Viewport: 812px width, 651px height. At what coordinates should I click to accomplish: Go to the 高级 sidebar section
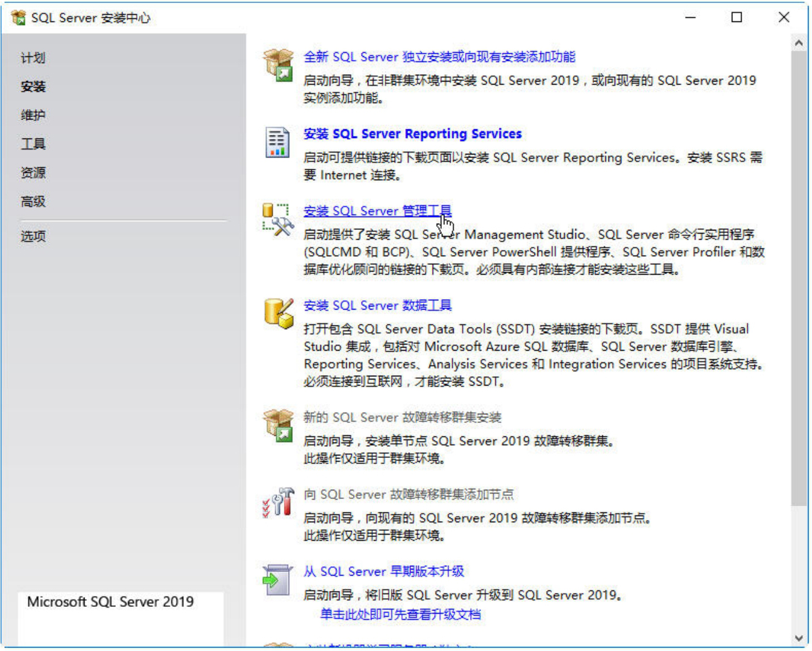(33, 202)
